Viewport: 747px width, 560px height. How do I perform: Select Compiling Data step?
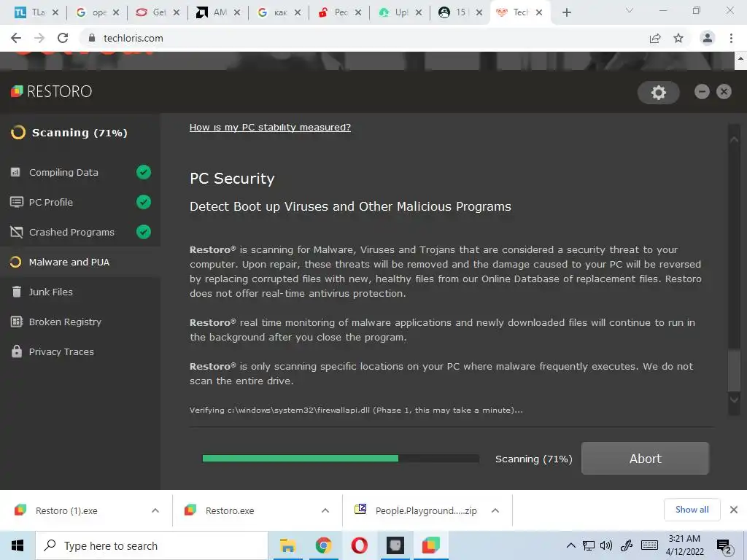[80, 172]
